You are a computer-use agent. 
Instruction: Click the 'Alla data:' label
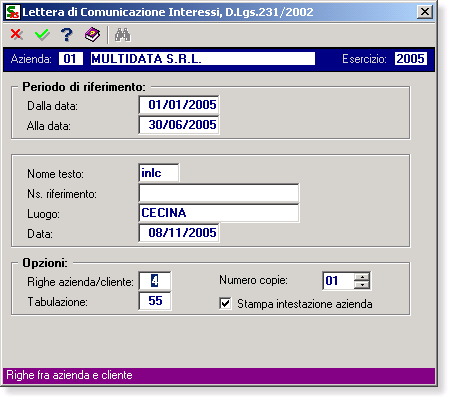point(49,126)
